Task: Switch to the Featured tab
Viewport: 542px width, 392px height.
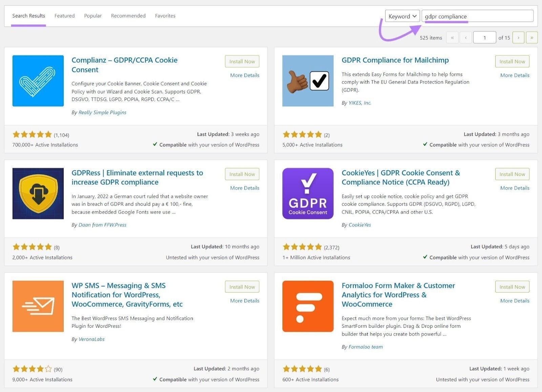Action: tap(64, 16)
